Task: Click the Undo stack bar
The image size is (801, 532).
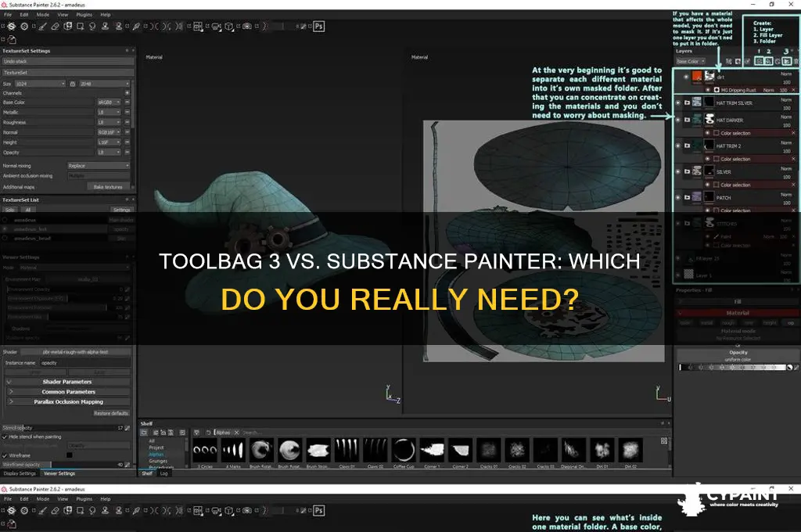Action: (x=68, y=61)
